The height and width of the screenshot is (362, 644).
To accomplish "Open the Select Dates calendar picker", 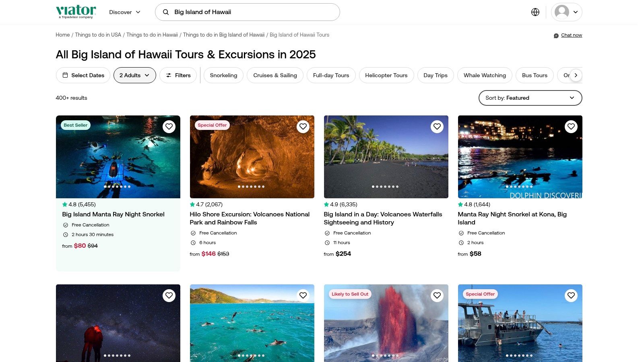I will (x=83, y=75).
